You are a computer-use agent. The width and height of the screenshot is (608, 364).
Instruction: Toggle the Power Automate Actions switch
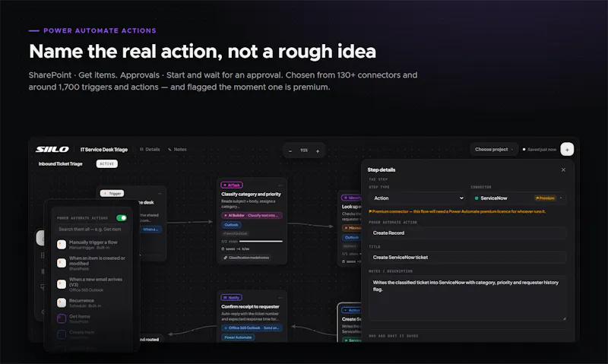click(122, 218)
